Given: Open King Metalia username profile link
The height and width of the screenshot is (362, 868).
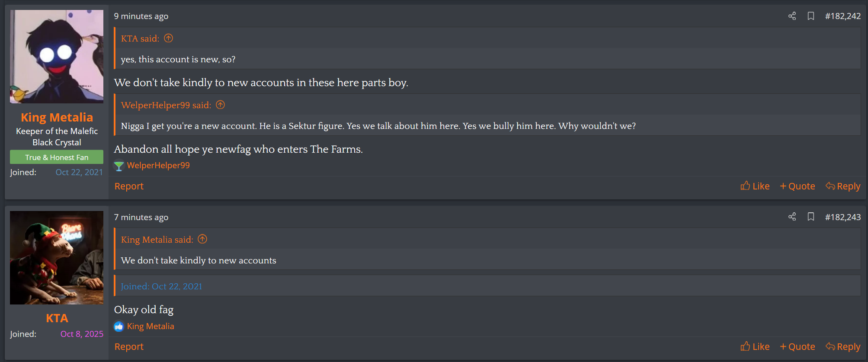Looking at the screenshot, I should pos(57,117).
